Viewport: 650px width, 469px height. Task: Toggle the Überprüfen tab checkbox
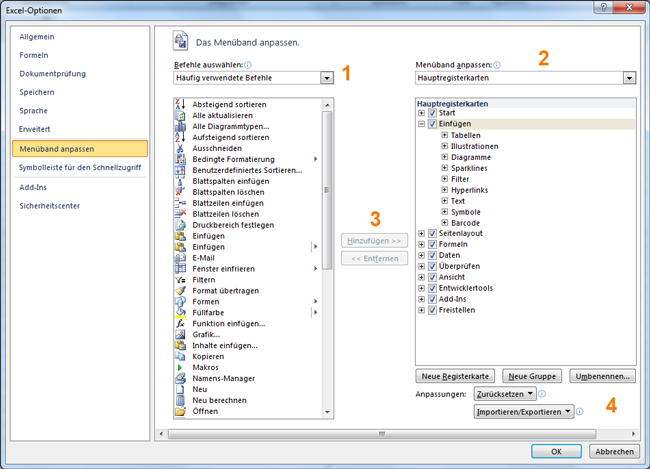[x=432, y=266]
